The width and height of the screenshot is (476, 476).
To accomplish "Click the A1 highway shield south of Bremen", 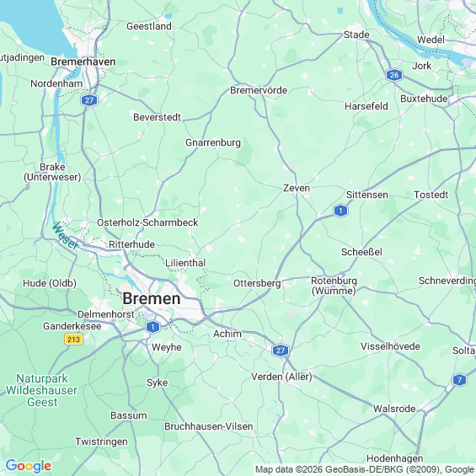I will coord(152,327).
